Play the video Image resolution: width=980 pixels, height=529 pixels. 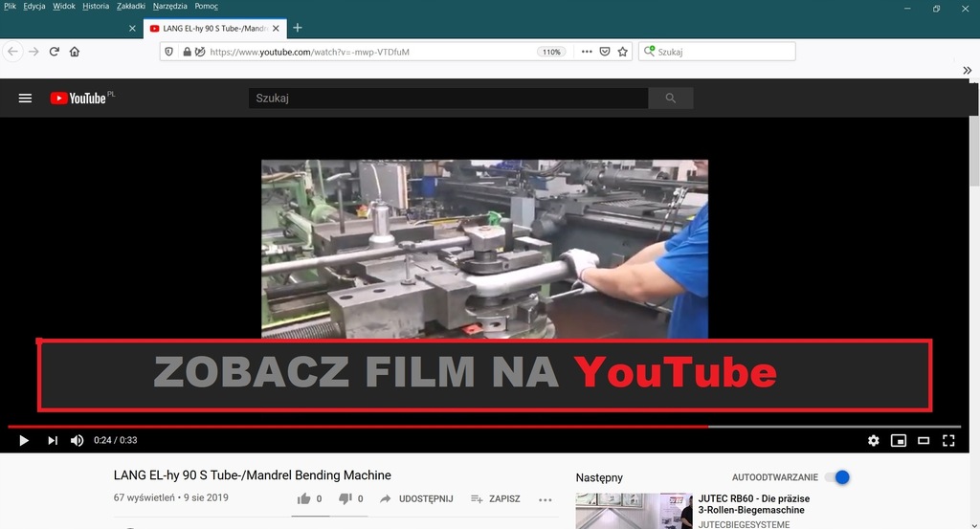(24, 440)
